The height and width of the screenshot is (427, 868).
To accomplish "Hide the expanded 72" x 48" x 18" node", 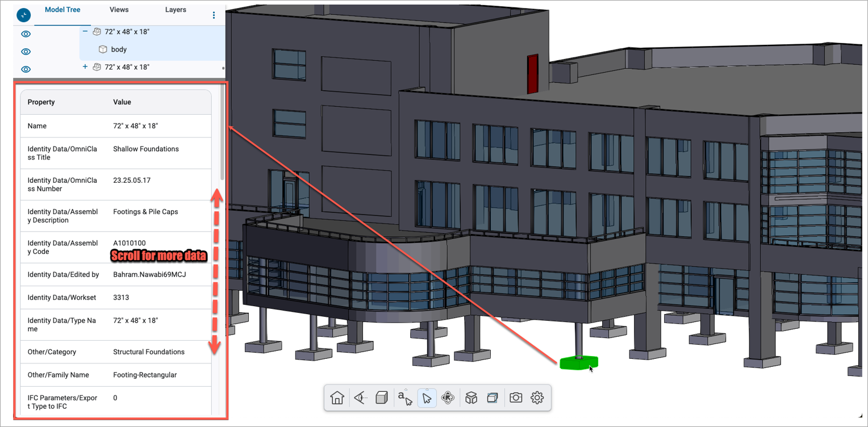I will tap(26, 34).
